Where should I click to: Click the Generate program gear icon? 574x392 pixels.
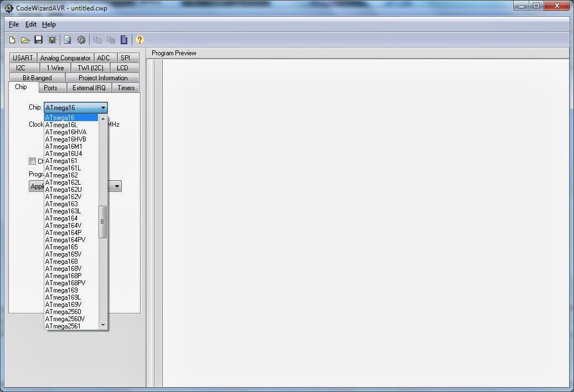(81, 40)
